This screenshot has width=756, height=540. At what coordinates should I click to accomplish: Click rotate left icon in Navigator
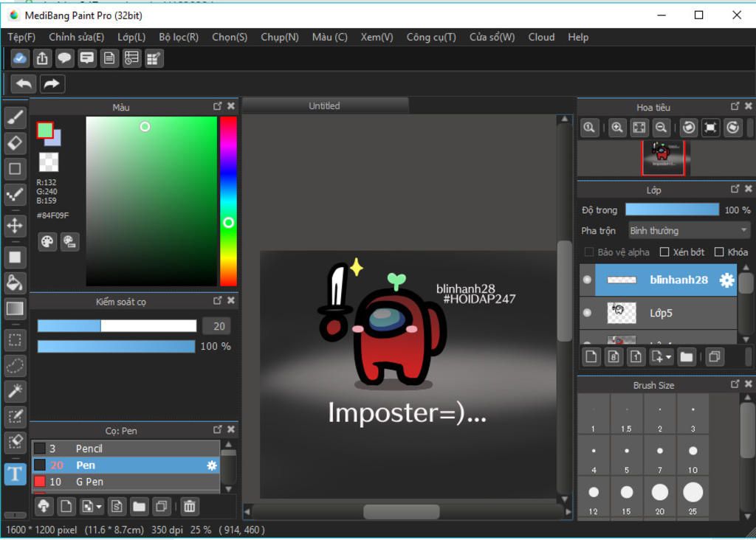click(x=689, y=128)
